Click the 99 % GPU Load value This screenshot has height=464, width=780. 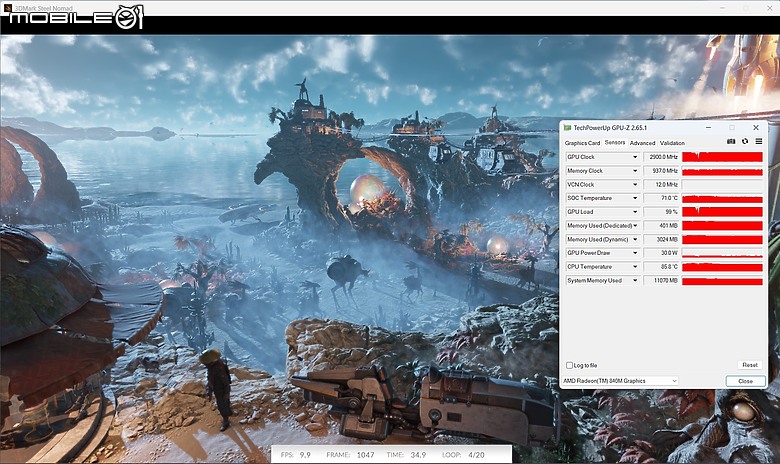coord(661,212)
